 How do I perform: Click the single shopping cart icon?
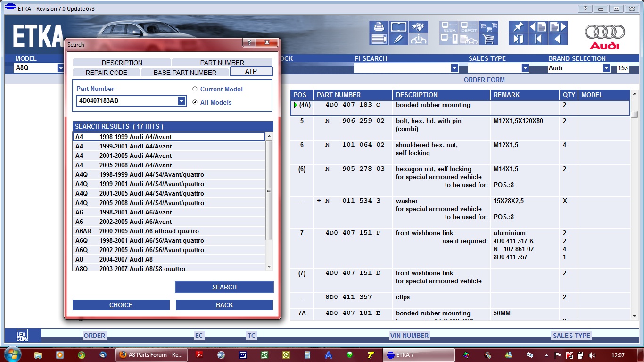tap(489, 39)
